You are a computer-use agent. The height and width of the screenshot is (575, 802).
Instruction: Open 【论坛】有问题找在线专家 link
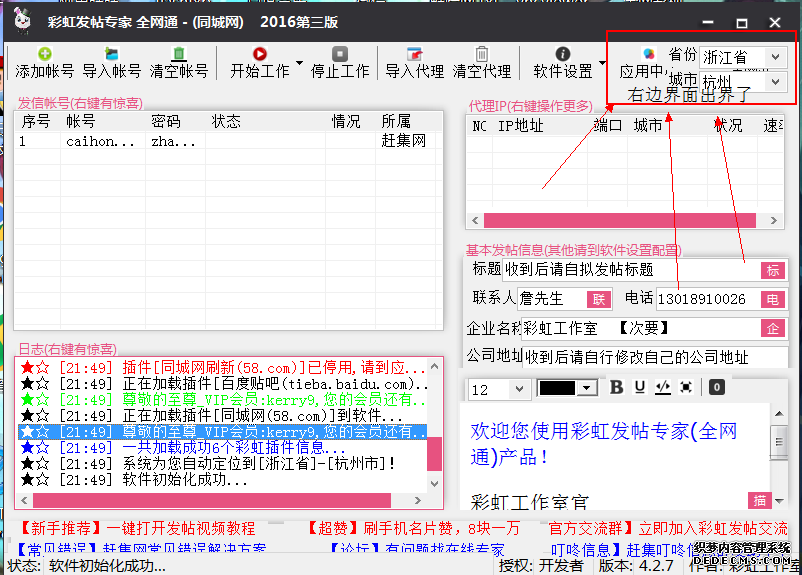pos(417,549)
